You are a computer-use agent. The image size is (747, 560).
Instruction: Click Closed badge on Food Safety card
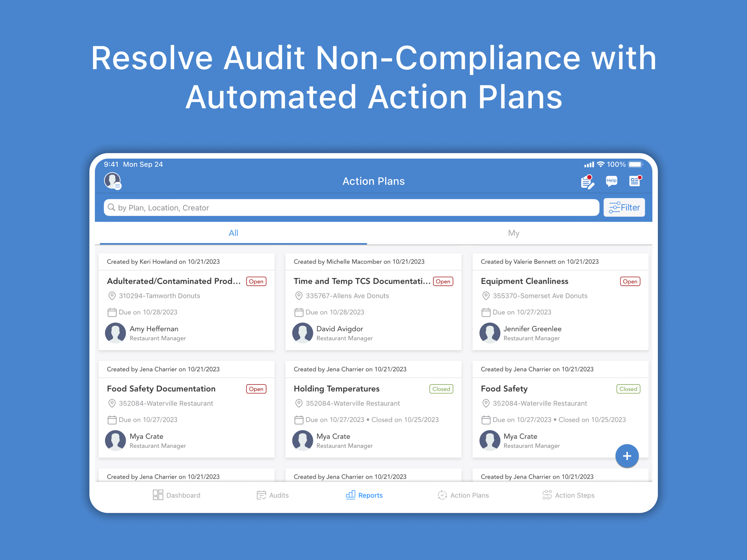click(628, 389)
